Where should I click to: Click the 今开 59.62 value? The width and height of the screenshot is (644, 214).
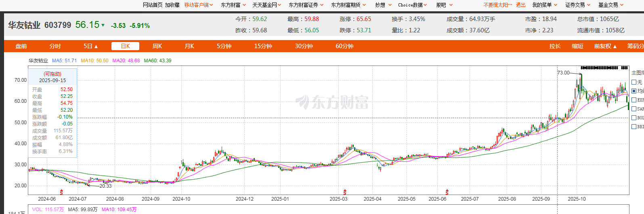click(260, 19)
